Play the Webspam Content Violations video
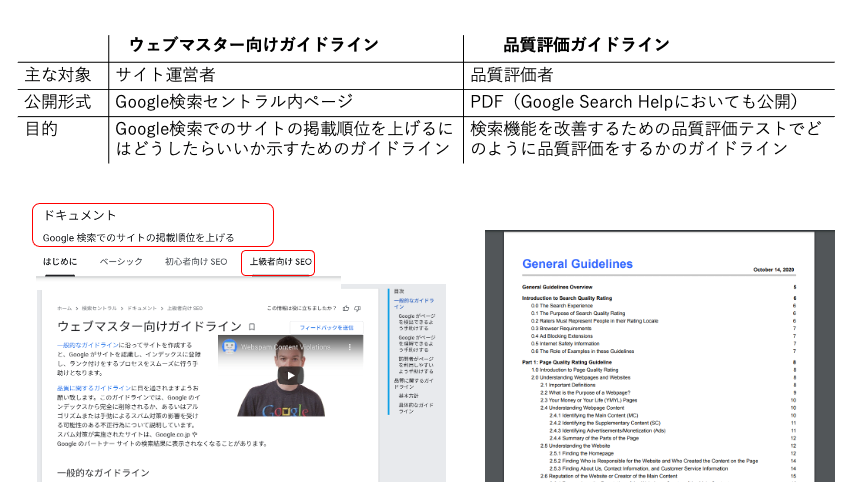 pos(290,375)
